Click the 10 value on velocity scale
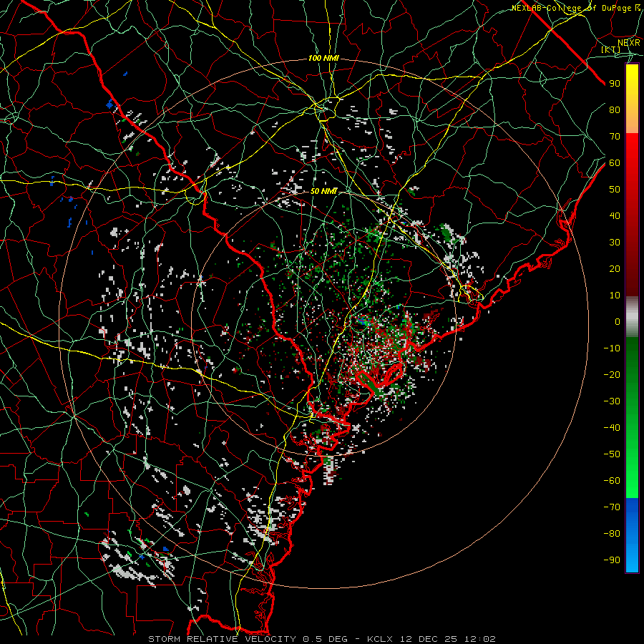This screenshot has height=644, width=644. pos(615,296)
